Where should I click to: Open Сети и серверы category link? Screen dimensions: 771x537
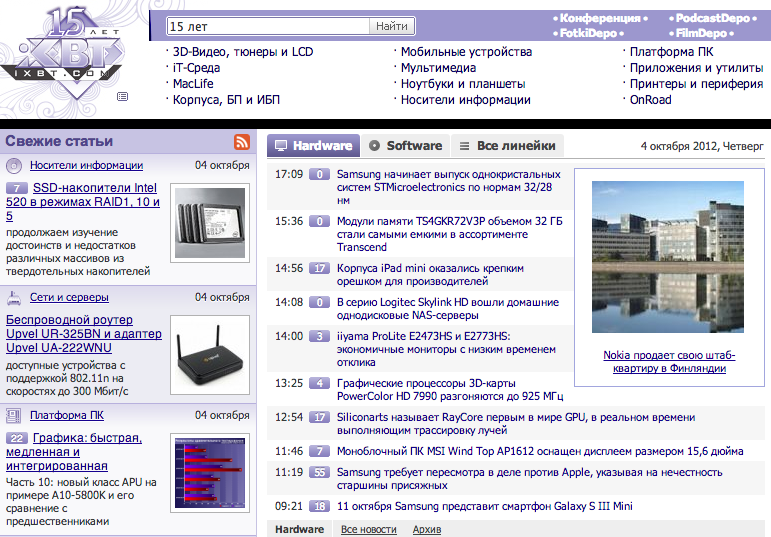pyautogui.click(x=69, y=298)
